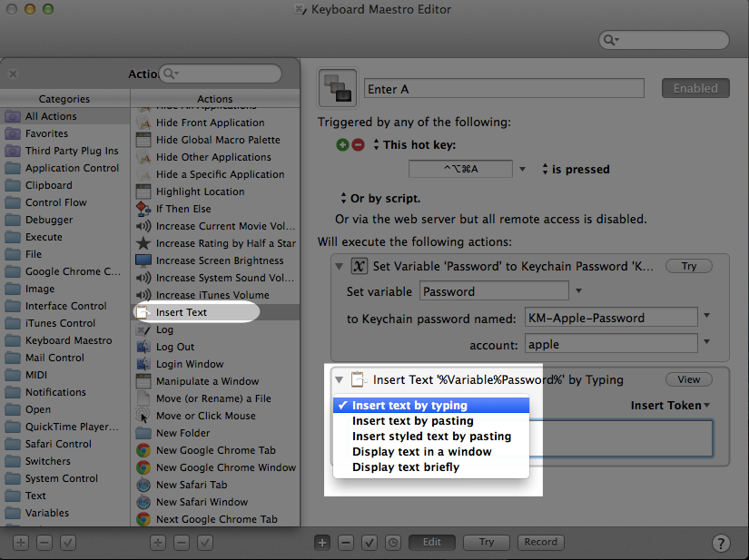Select the Clipboard category
Image resolution: width=749 pixels, height=560 pixels.
[x=65, y=185]
